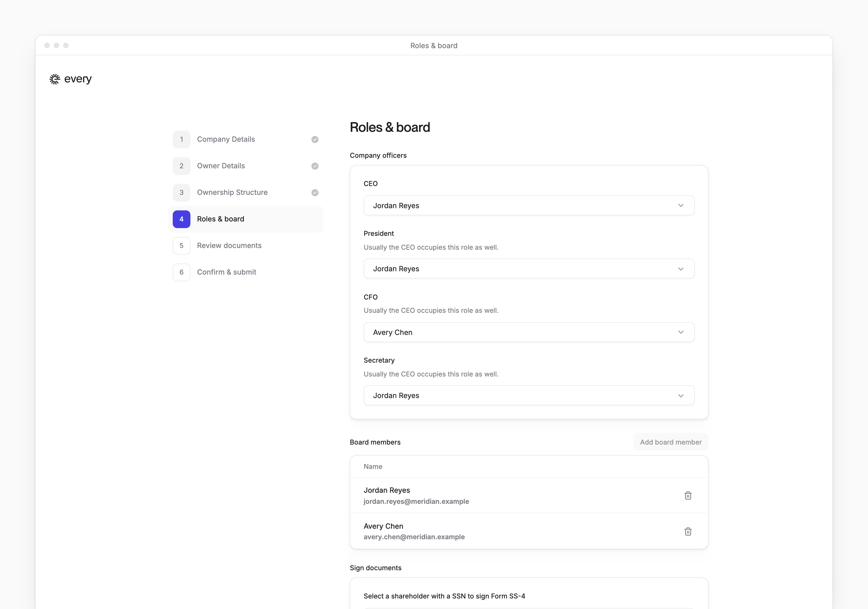Click Company Details completed checkmark icon

click(314, 140)
